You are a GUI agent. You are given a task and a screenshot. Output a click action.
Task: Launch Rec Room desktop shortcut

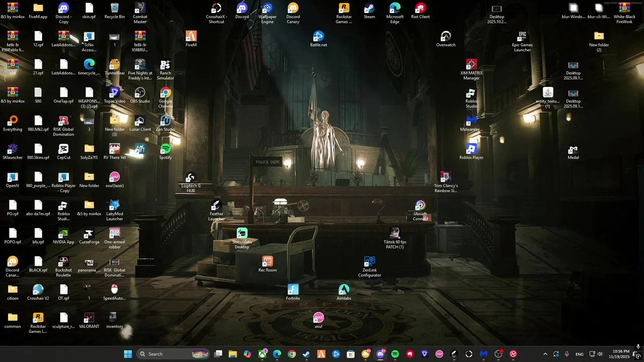click(267, 264)
